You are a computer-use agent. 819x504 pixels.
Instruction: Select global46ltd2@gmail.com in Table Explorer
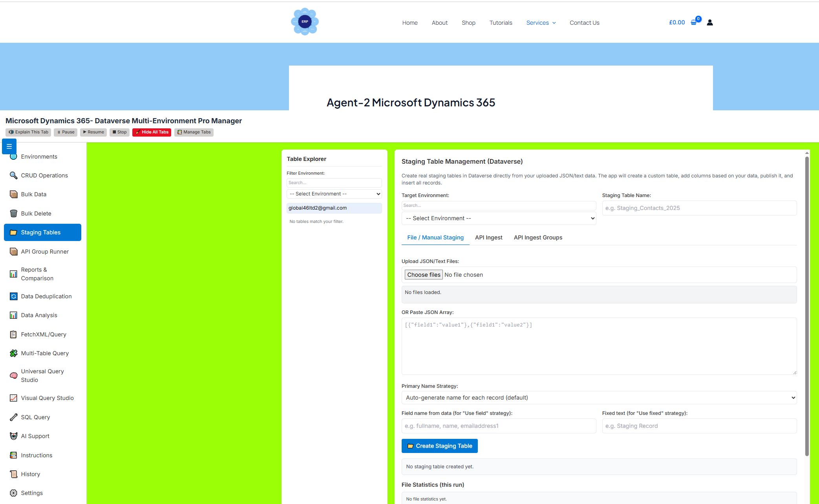click(334, 208)
